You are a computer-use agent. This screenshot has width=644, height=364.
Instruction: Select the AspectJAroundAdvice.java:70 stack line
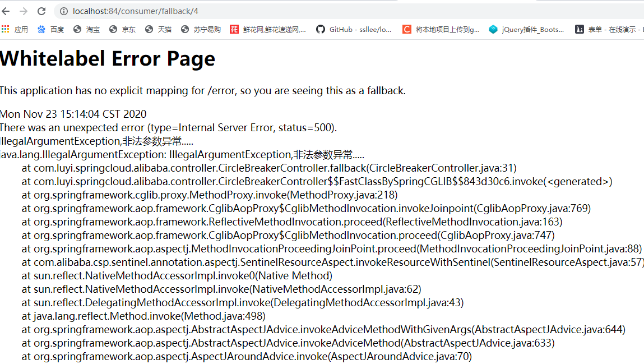click(247, 357)
